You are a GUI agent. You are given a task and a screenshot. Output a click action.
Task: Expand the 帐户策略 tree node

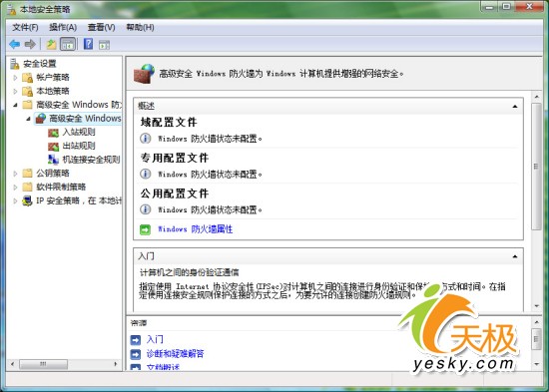[15, 78]
